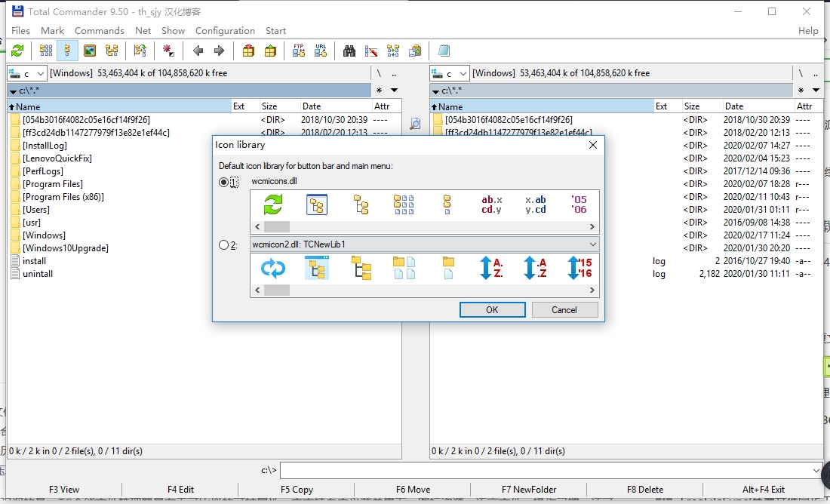The height and width of the screenshot is (504, 830).
Task: Click Cancel in Icon library dialog
Action: tap(564, 309)
